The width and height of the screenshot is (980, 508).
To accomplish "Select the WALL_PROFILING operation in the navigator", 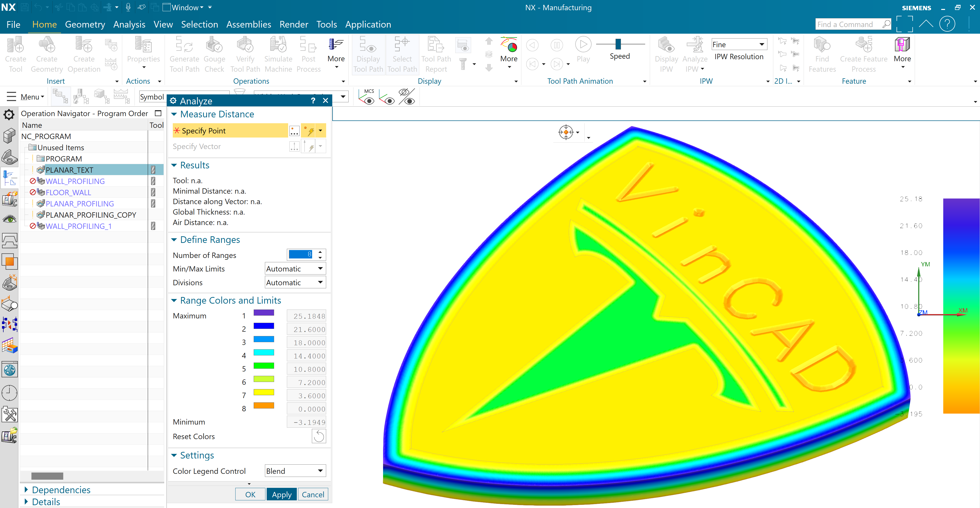I will point(75,181).
